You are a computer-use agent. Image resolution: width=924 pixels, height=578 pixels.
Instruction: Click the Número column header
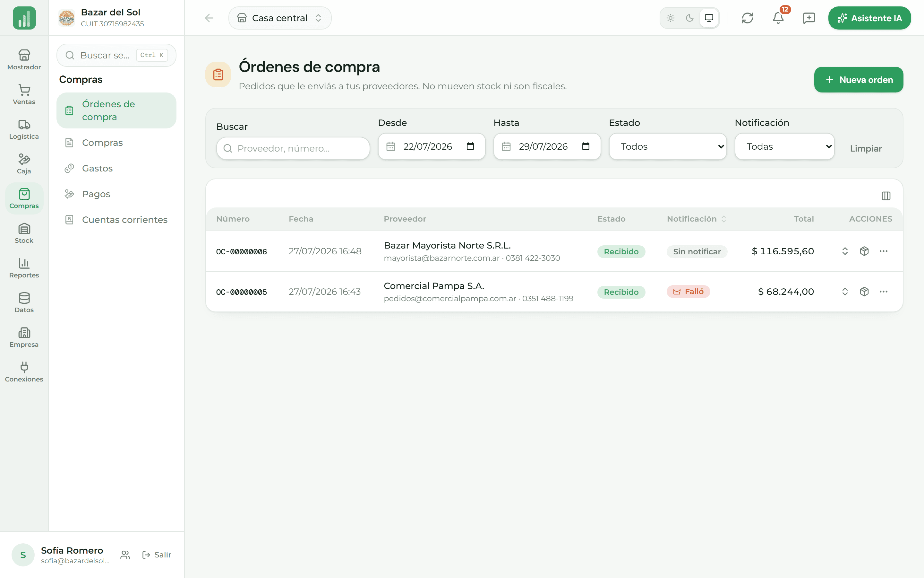pos(233,219)
